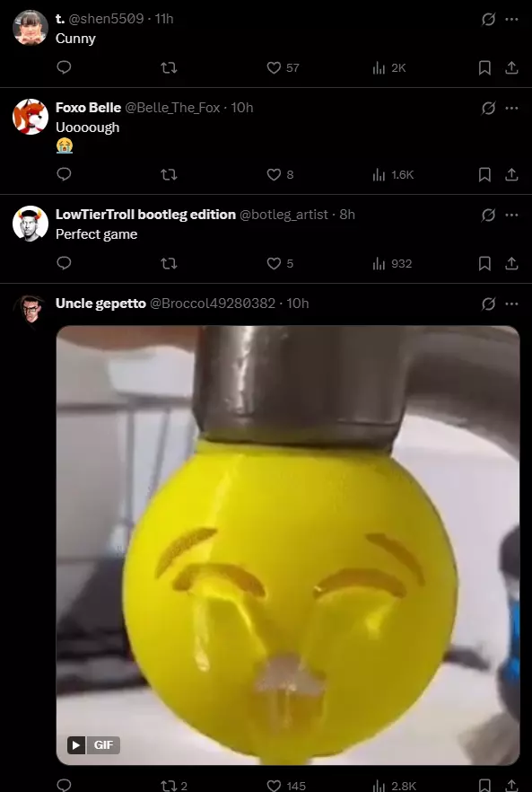Open more options on Uncle gepetto's tweet
532x792 pixels.
tap(511, 304)
